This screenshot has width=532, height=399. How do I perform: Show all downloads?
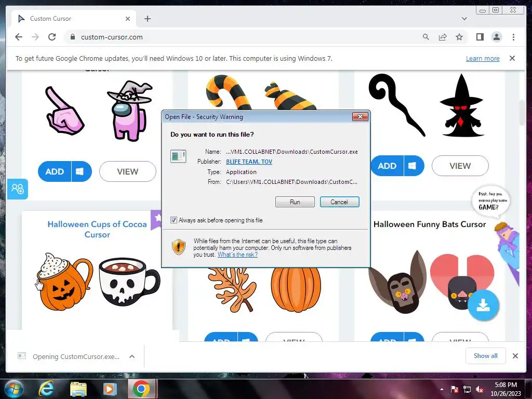[x=486, y=355]
